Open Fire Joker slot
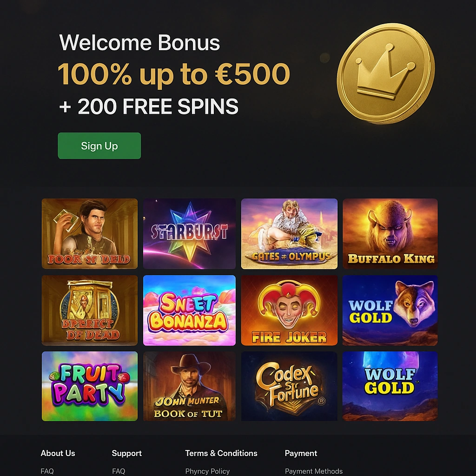This screenshot has height=476, width=476. (289, 310)
